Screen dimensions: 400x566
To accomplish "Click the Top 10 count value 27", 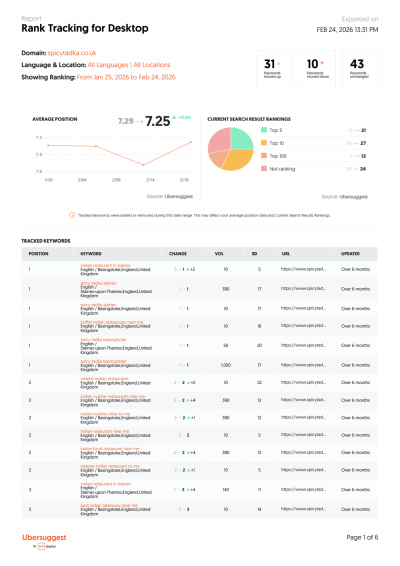I will tap(363, 143).
